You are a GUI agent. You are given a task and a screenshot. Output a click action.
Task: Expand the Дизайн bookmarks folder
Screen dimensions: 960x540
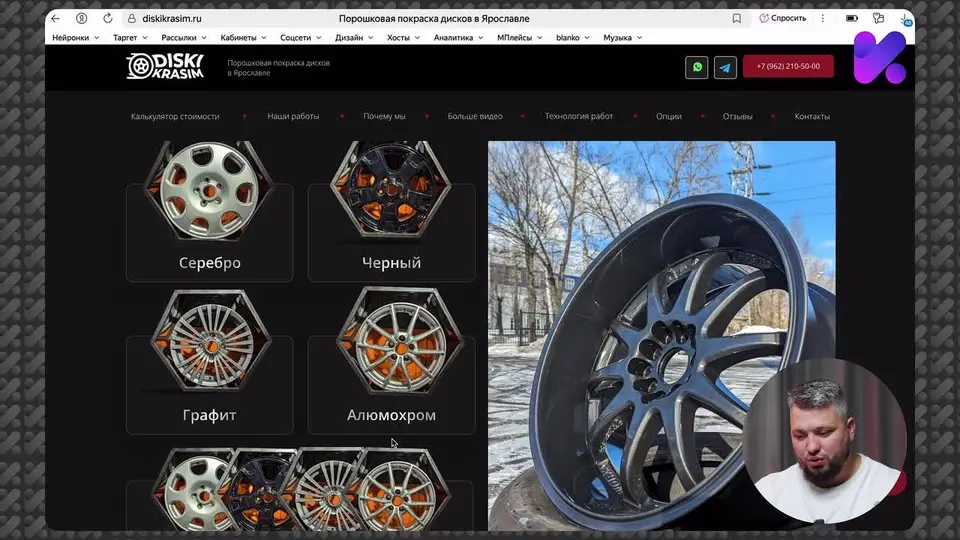(354, 37)
